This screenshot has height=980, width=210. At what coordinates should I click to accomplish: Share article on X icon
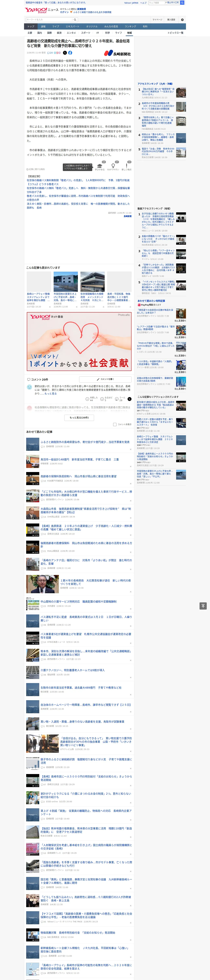pyautogui.click(x=65, y=53)
